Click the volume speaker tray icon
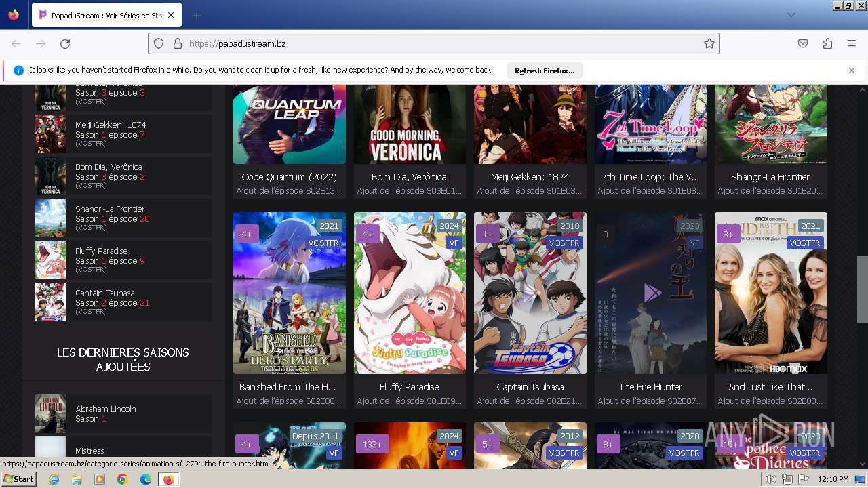This screenshot has width=868, height=488. [771, 479]
